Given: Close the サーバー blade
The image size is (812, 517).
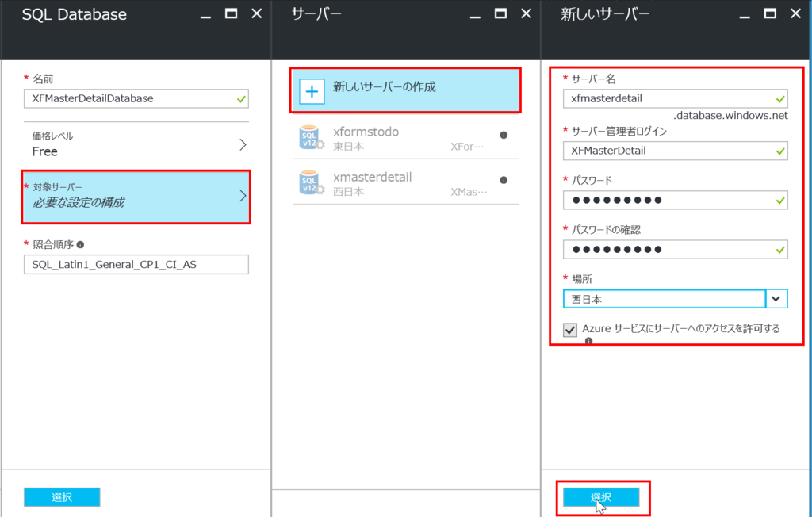Looking at the screenshot, I should [527, 14].
